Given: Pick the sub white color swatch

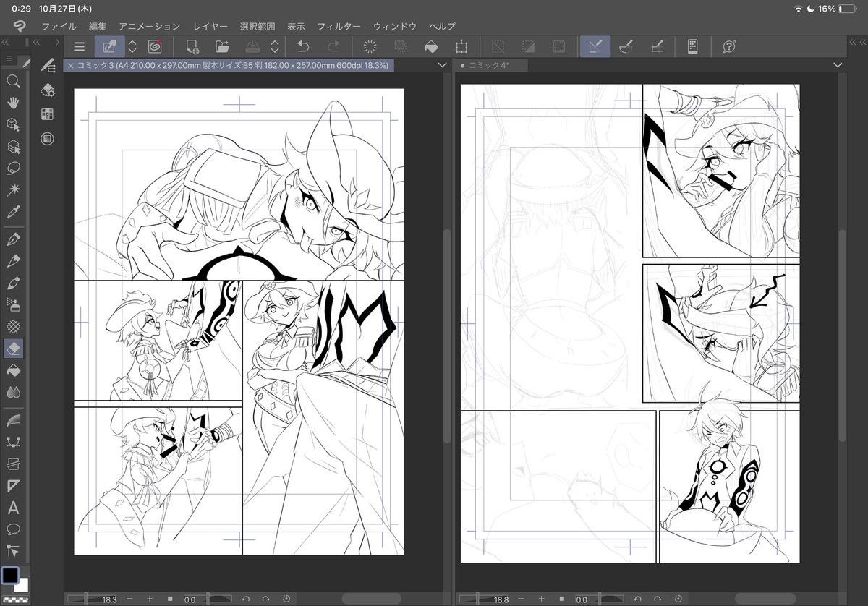Looking at the screenshot, I should (22, 584).
